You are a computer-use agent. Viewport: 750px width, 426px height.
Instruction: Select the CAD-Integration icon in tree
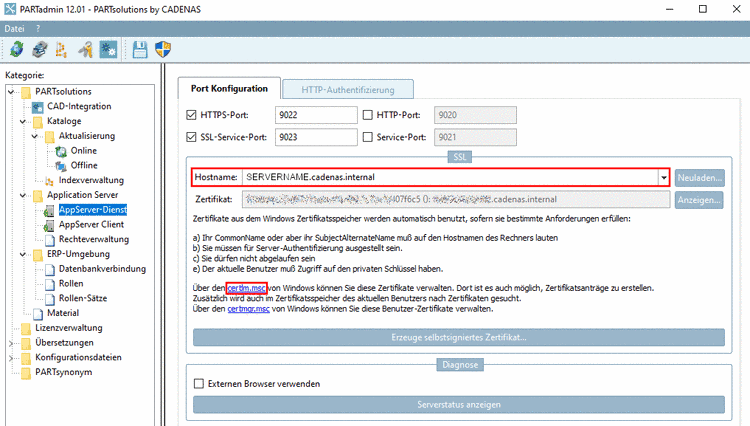point(38,107)
